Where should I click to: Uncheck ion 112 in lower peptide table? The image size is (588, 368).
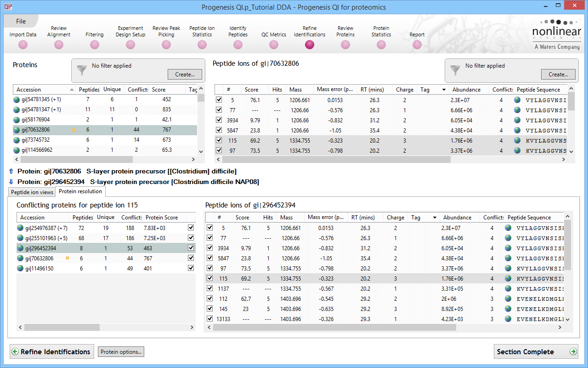tap(210, 299)
